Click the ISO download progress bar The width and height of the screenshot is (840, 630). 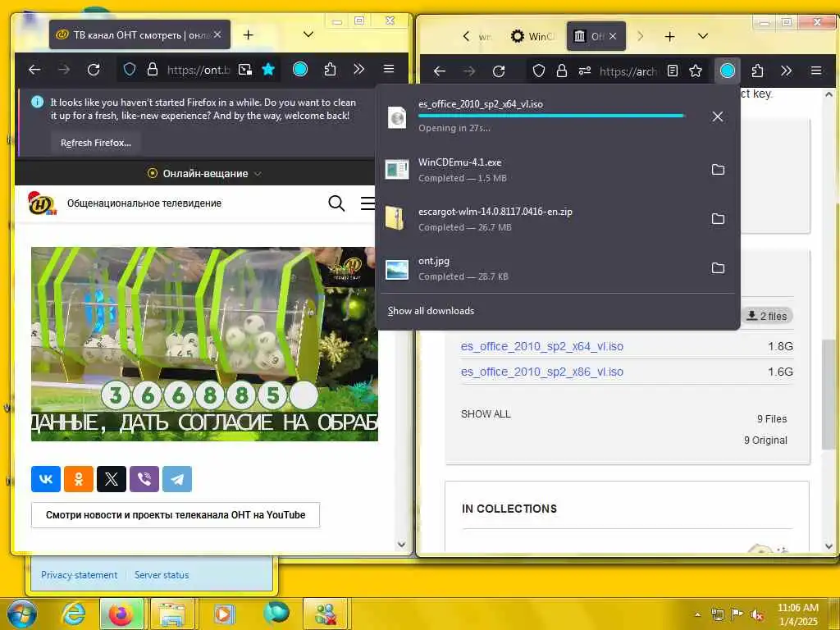(550, 115)
